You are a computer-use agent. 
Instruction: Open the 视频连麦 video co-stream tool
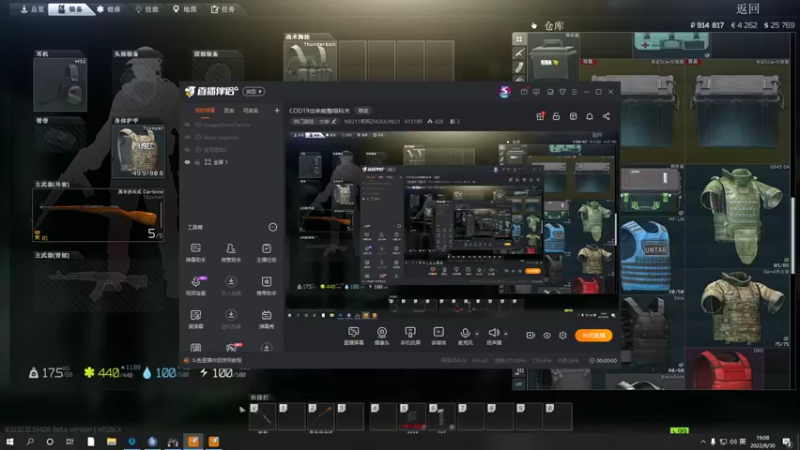point(195,286)
